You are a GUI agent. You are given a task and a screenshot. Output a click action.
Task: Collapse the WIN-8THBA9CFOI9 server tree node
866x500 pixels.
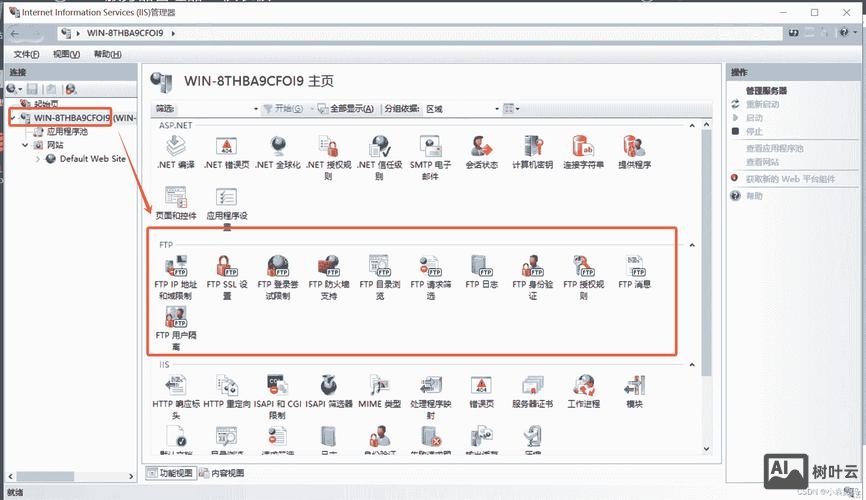pos(13,118)
